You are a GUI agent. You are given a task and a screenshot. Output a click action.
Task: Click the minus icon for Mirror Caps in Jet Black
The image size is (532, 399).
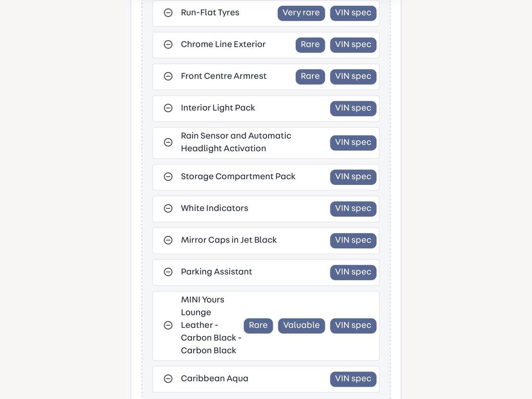(168, 240)
